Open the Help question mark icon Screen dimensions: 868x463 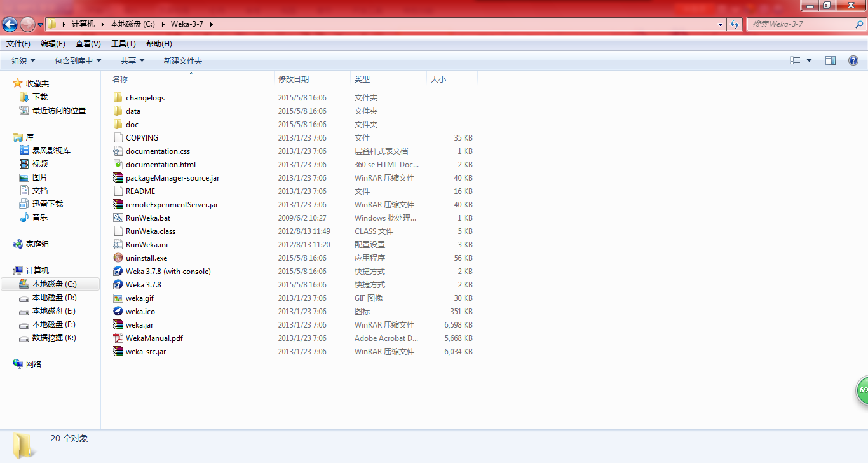coord(853,60)
